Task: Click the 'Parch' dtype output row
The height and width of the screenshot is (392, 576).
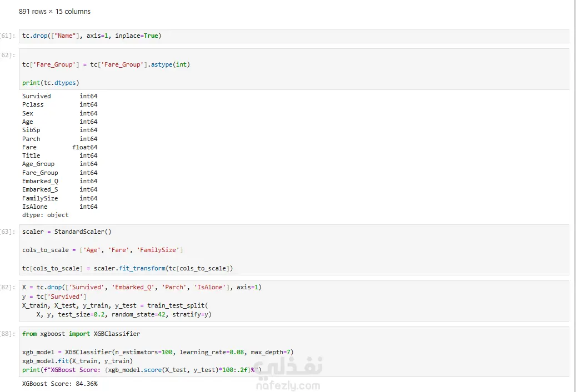Action: [60, 139]
